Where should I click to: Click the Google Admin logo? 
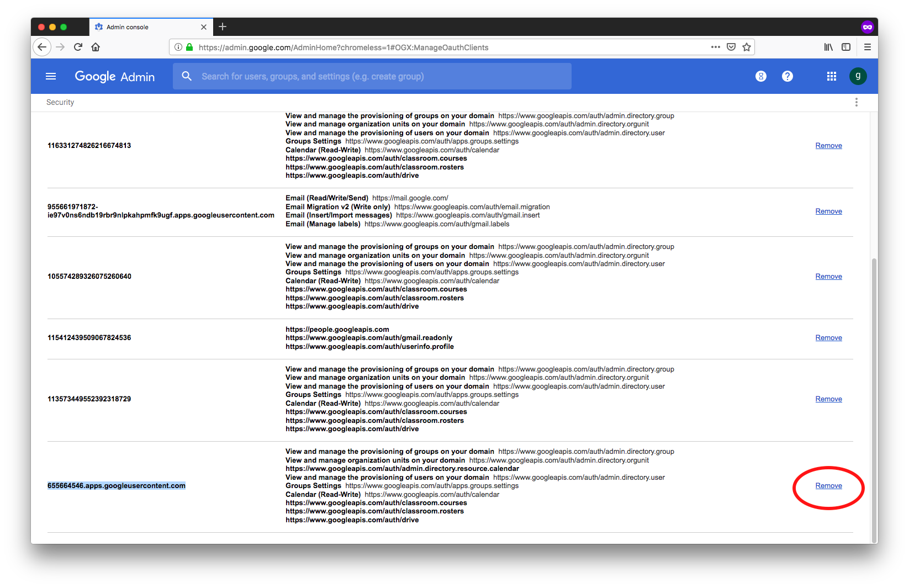[x=115, y=77]
